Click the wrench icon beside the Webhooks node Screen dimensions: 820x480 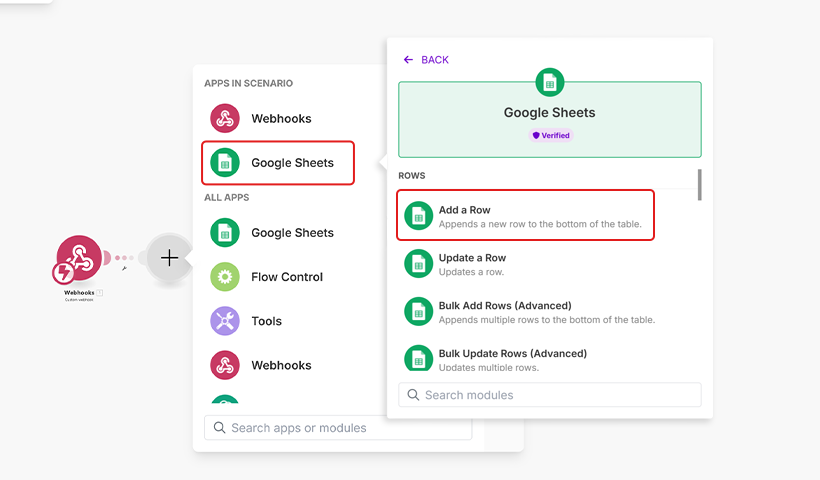click(124, 268)
